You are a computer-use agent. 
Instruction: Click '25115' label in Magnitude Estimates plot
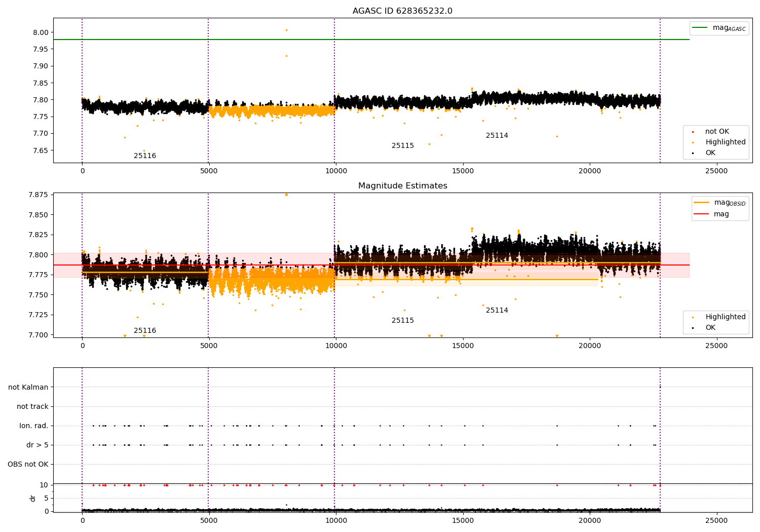[x=403, y=320]
